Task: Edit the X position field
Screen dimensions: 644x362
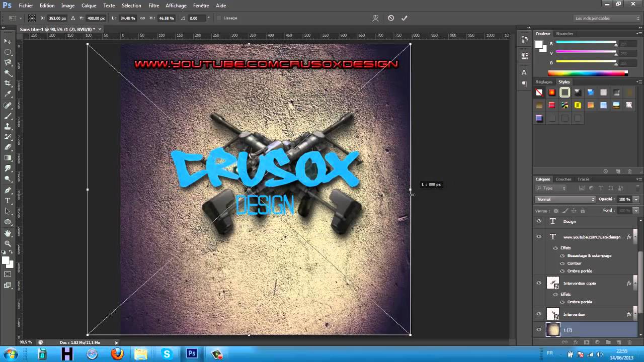Action: point(57,18)
